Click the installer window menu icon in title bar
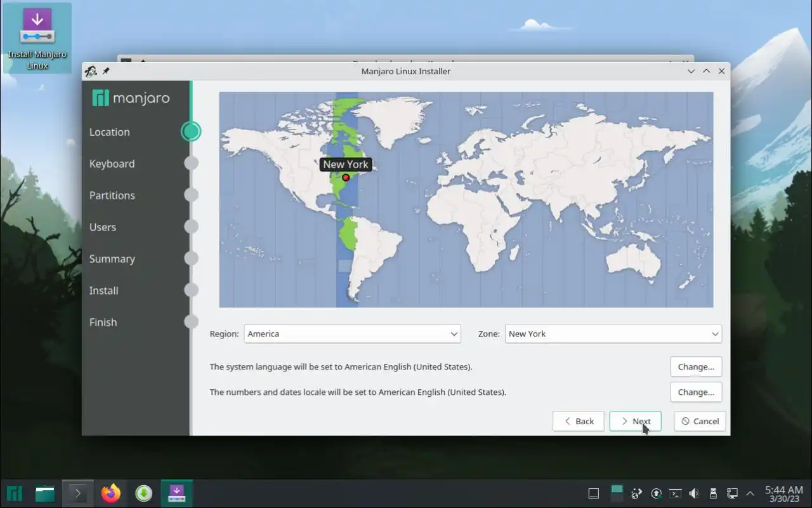Screen dimensions: 812x508 tap(91, 71)
